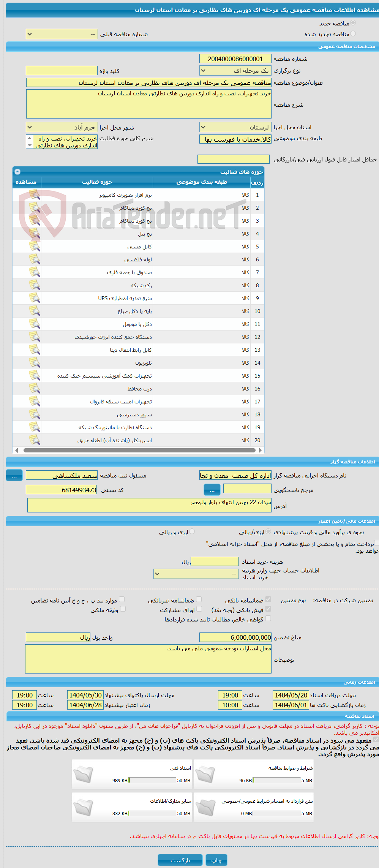Click شرایط و ضوابط مناقصه progress bar

pos(277,780)
